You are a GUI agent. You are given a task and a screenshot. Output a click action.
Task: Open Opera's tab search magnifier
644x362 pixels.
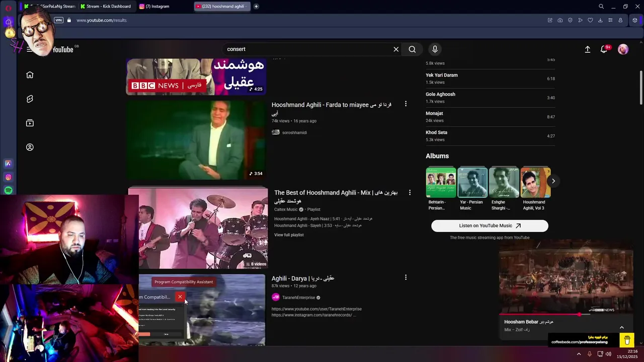[601, 7]
